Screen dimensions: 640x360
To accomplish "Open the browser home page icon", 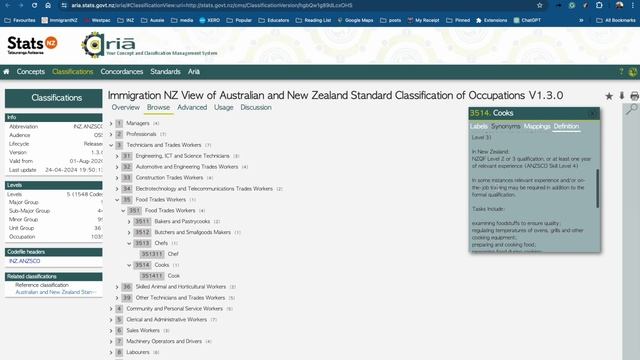I will [48, 5].
